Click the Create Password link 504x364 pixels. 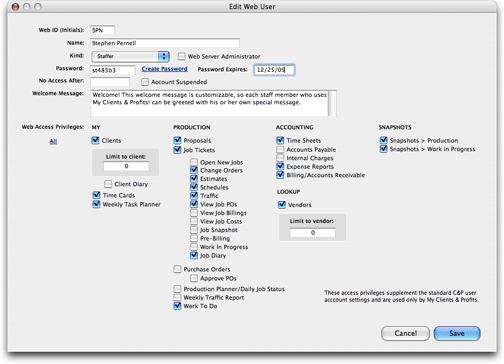point(164,69)
